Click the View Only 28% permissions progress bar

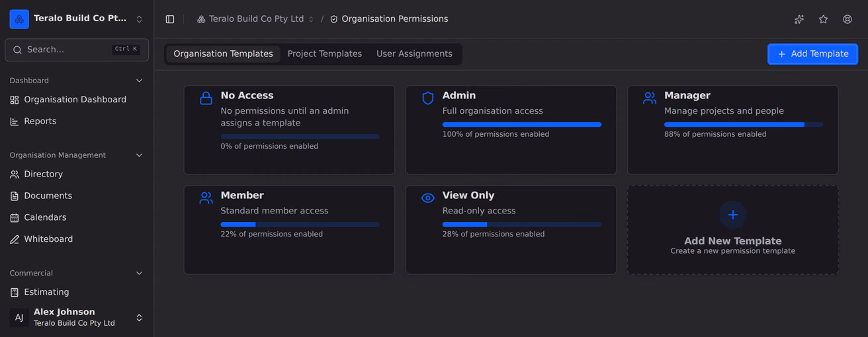point(522,225)
